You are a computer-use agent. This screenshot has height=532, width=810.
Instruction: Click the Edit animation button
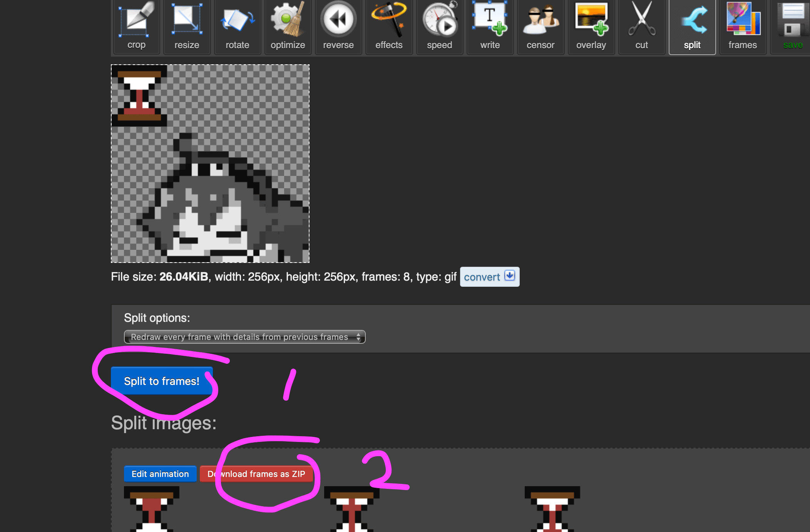(160, 474)
